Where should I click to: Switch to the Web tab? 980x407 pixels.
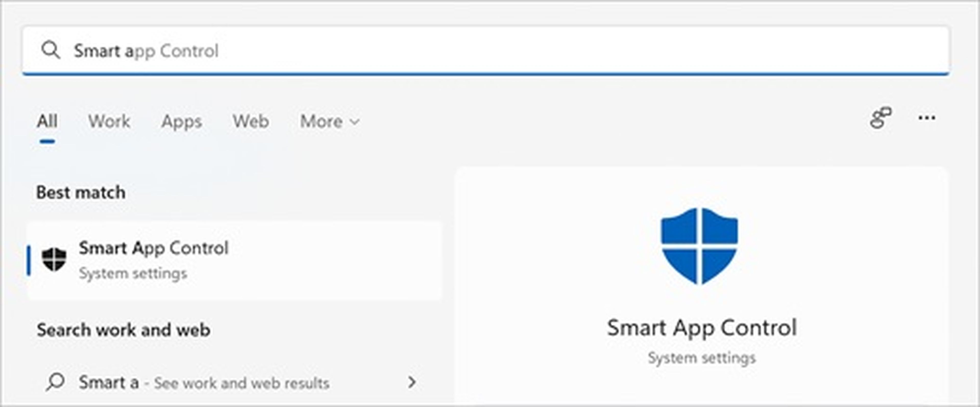(251, 122)
